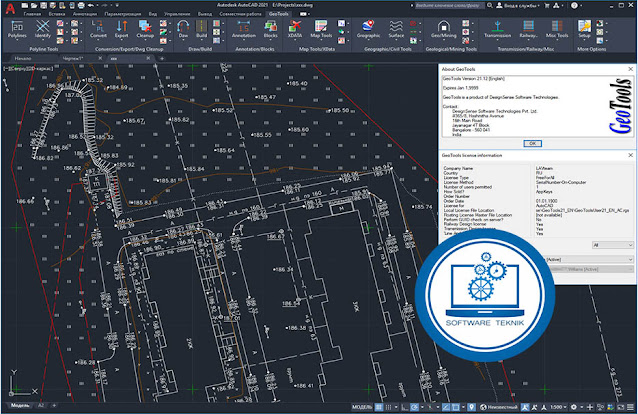Viewport: 638px width, 414px height.
Task: Click the Save icon in quick access toolbar
Action: pos(43,5)
